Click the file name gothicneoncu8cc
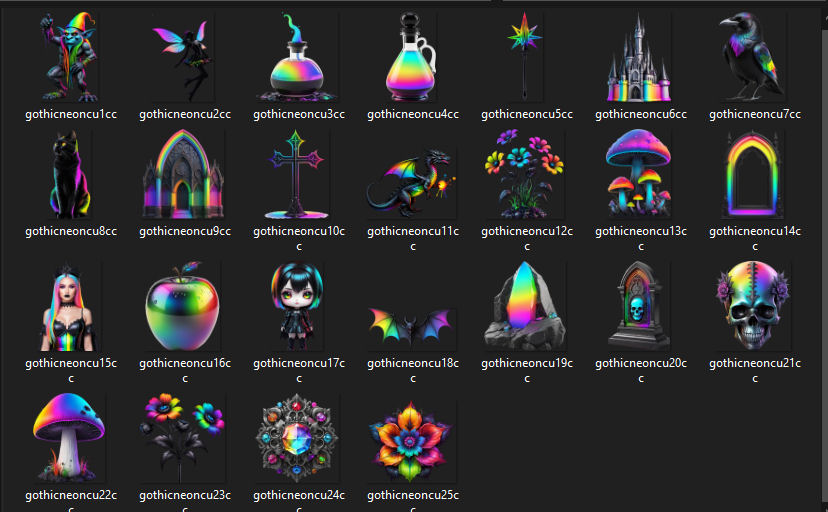The width and height of the screenshot is (828, 512). [x=71, y=231]
